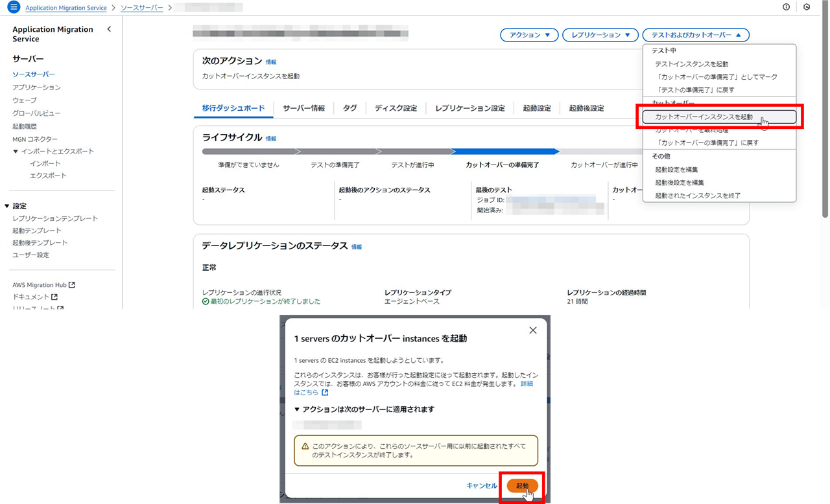Click the hexagonal icon in the top navigation bar

805,6
